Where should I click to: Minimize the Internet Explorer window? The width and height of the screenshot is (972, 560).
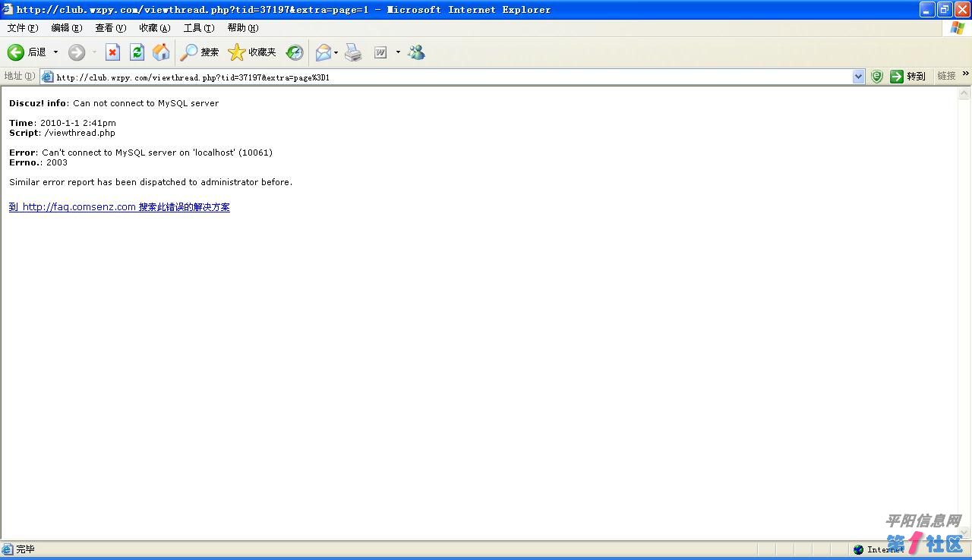(x=927, y=9)
